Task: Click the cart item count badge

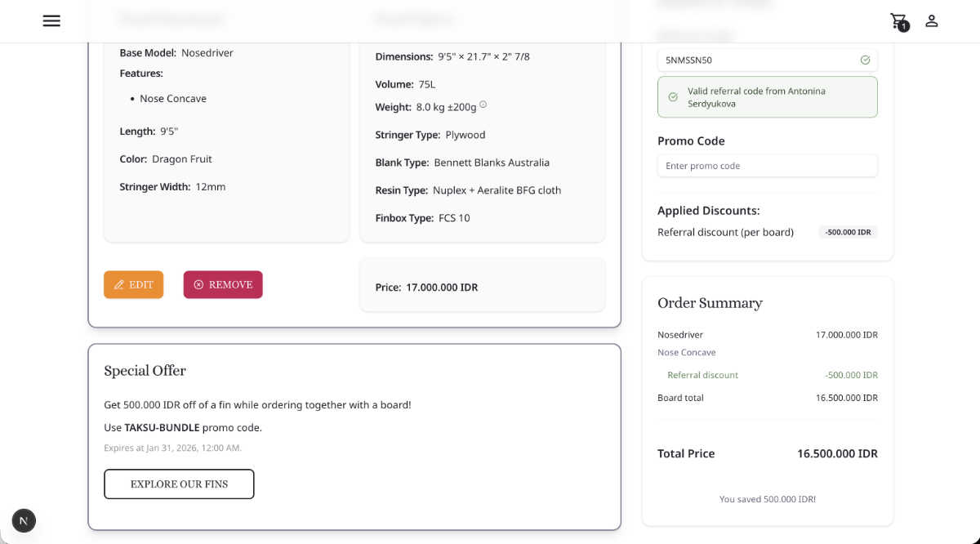Action: click(x=904, y=26)
